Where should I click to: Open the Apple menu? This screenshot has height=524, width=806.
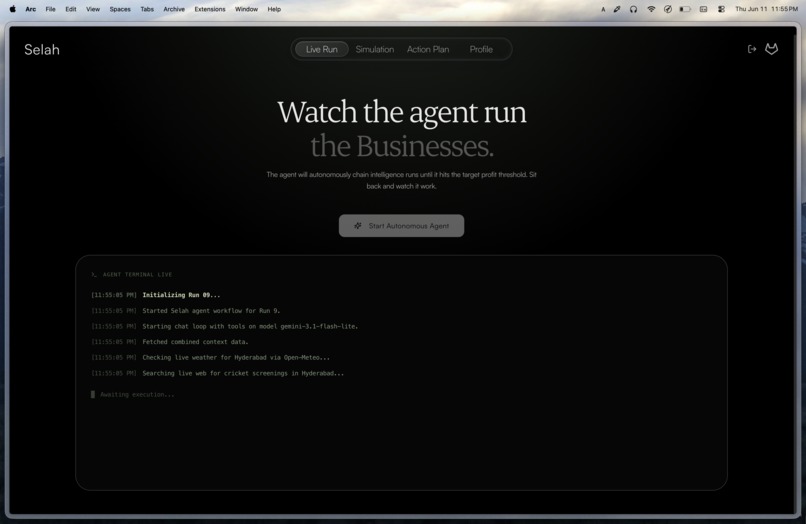(x=12, y=9)
